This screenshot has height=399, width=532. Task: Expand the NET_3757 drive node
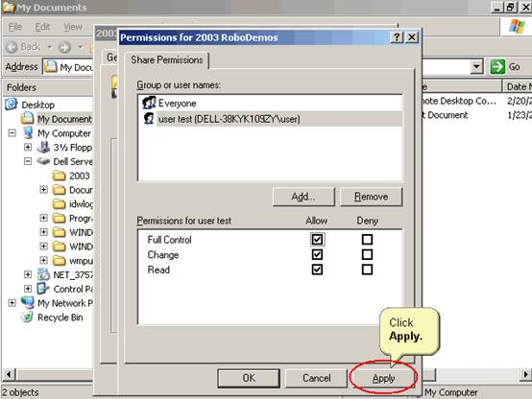tap(28, 274)
